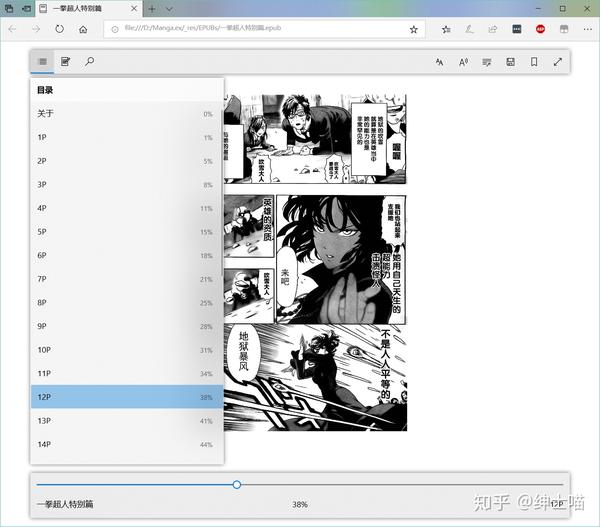Jump to chapter 7P
Screen dimensions: 600x527
(x=127, y=279)
